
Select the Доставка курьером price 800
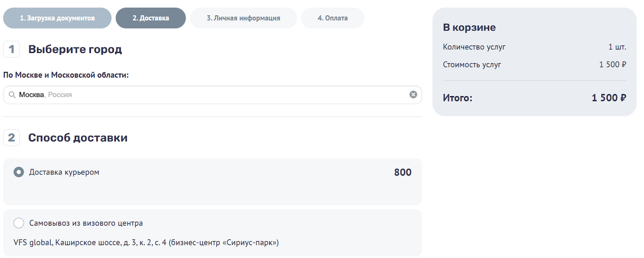(x=402, y=172)
